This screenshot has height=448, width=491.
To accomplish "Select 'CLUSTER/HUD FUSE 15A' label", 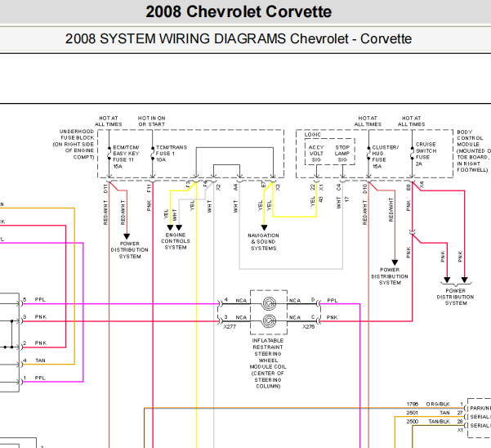I will coord(385,157).
